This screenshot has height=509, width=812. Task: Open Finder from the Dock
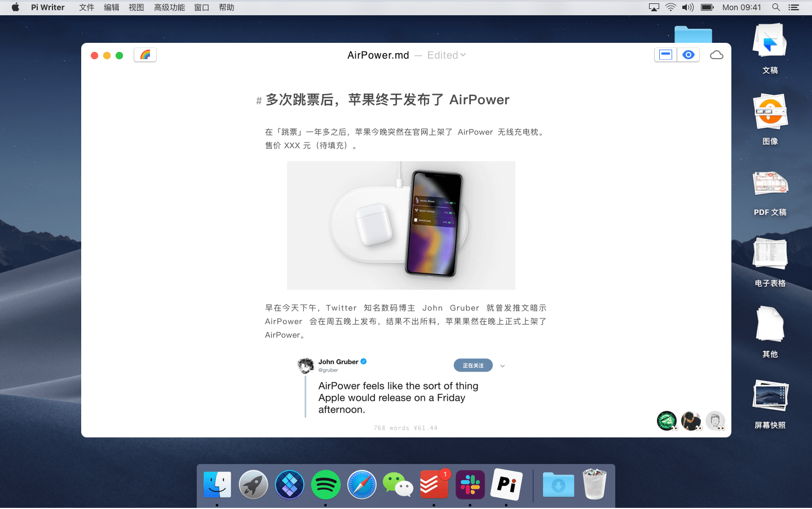(x=217, y=484)
